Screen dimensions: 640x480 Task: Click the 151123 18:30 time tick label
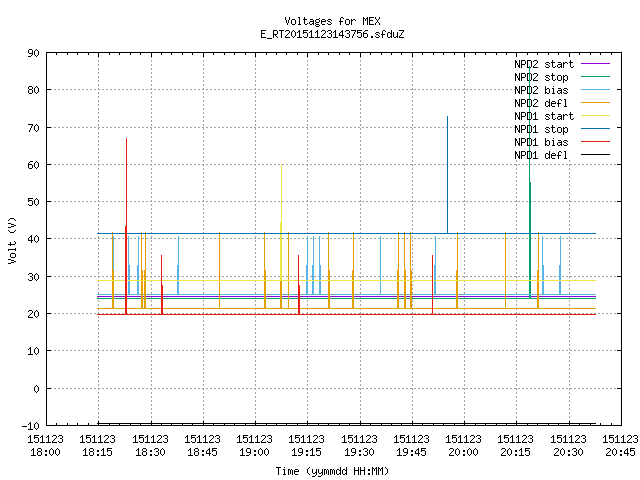point(150,446)
